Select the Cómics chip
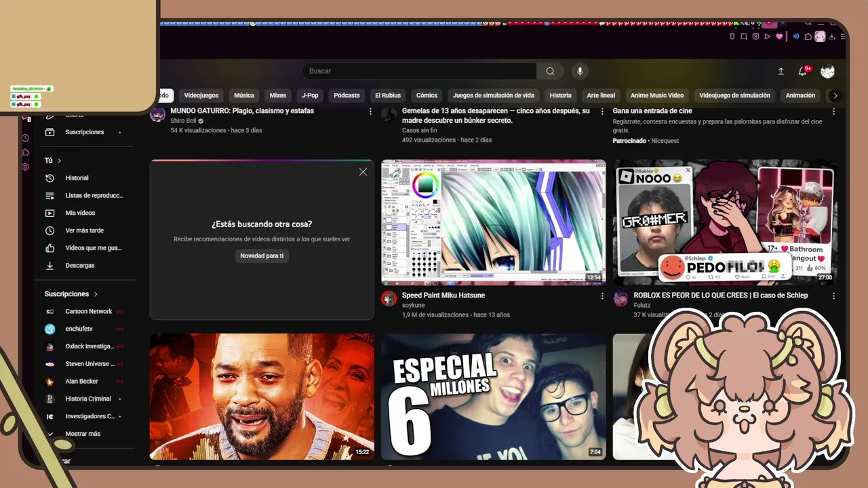 [427, 96]
